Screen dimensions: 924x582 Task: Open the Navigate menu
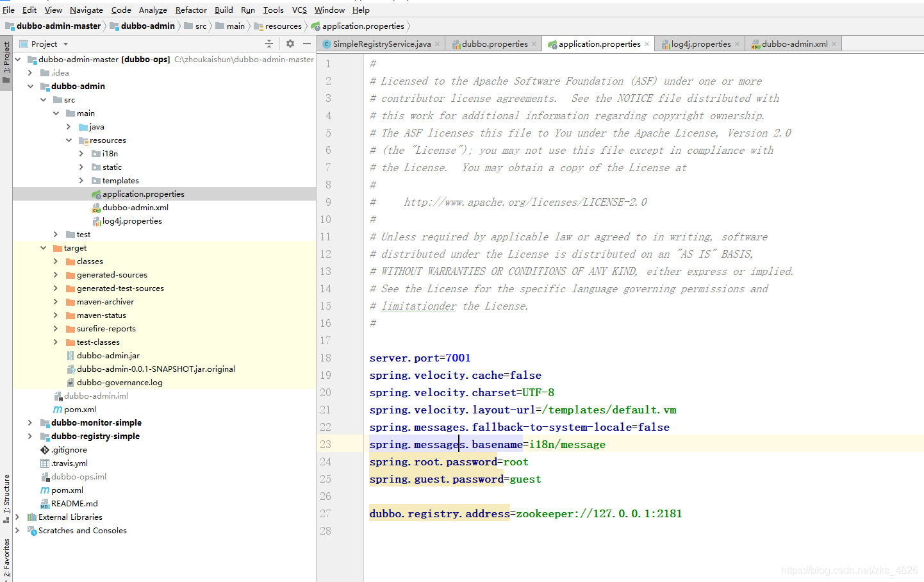(86, 10)
